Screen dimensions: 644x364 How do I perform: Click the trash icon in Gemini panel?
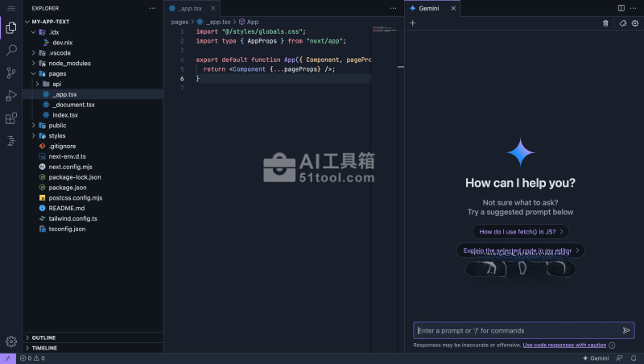click(x=605, y=23)
